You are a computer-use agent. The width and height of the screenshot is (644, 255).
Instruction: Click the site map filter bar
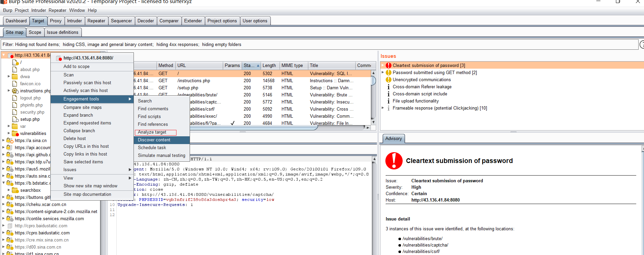[319, 44]
